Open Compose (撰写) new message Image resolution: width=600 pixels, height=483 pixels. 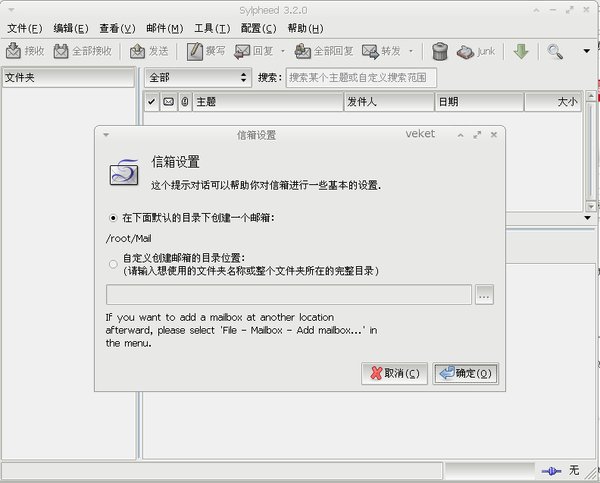pos(195,51)
